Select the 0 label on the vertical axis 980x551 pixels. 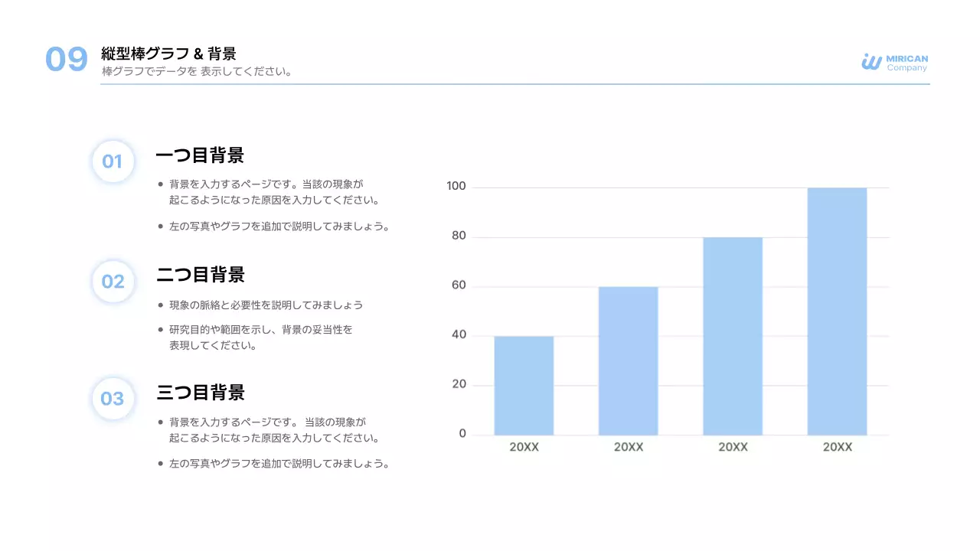[x=462, y=434]
